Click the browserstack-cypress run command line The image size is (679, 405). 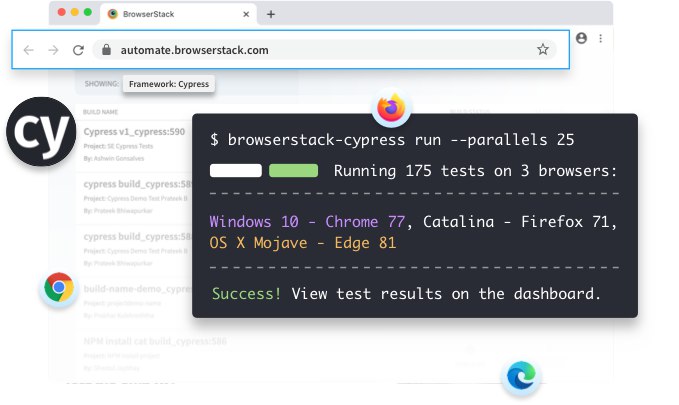click(x=392, y=139)
